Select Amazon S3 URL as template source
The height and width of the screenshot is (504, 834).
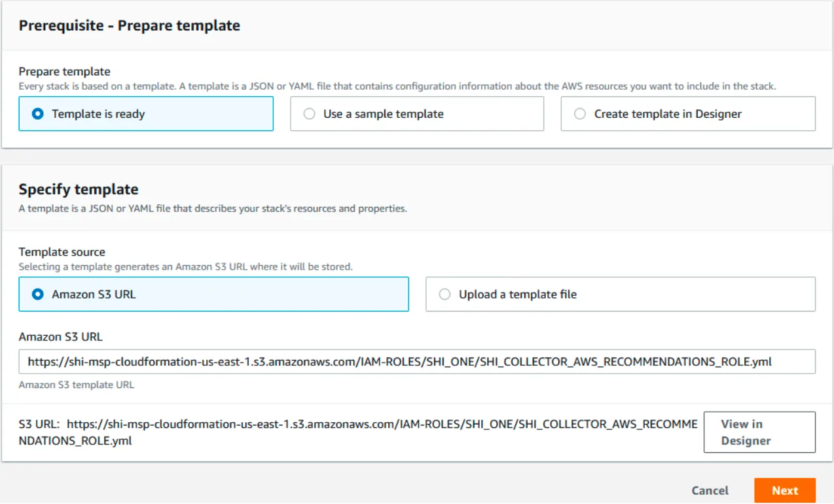213,295
